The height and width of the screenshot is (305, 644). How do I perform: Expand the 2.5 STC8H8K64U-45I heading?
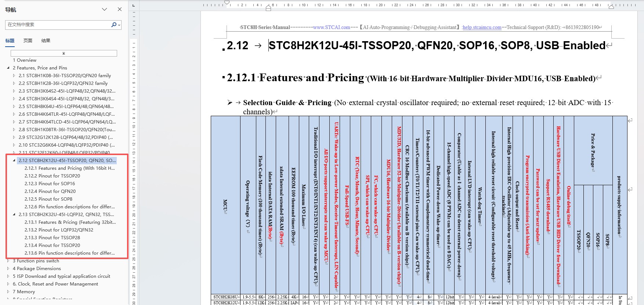(14, 107)
